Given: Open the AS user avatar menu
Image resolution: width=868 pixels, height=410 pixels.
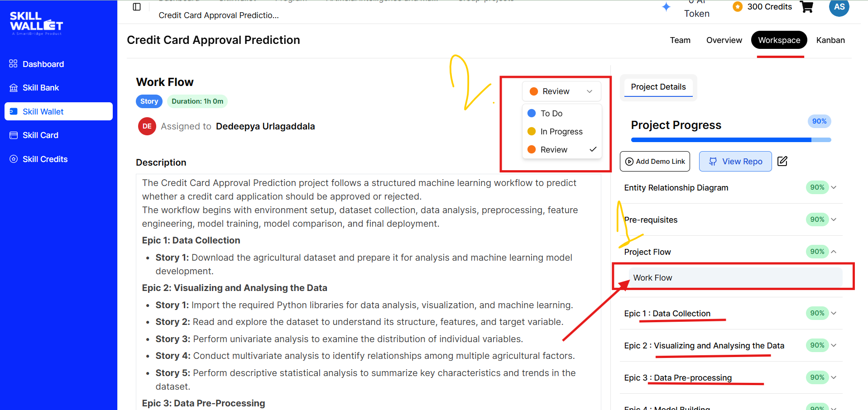Looking at the screenshot, I should point(839,7).
